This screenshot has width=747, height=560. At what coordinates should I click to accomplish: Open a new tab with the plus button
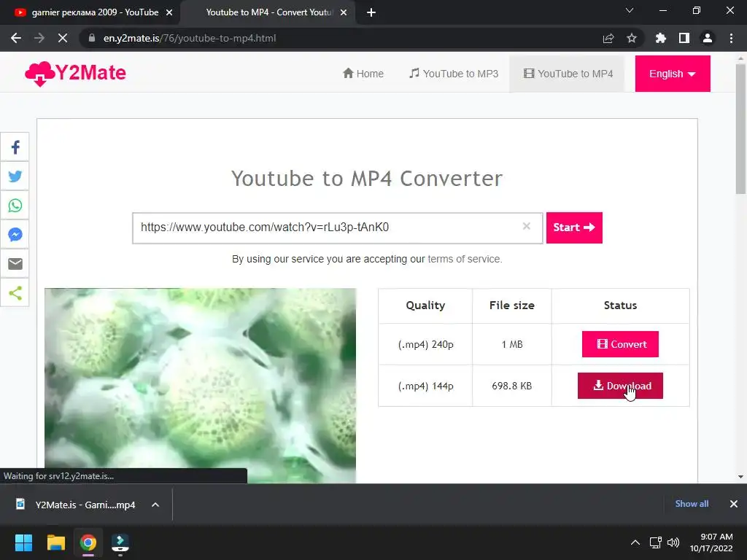[x=371, y=12]
